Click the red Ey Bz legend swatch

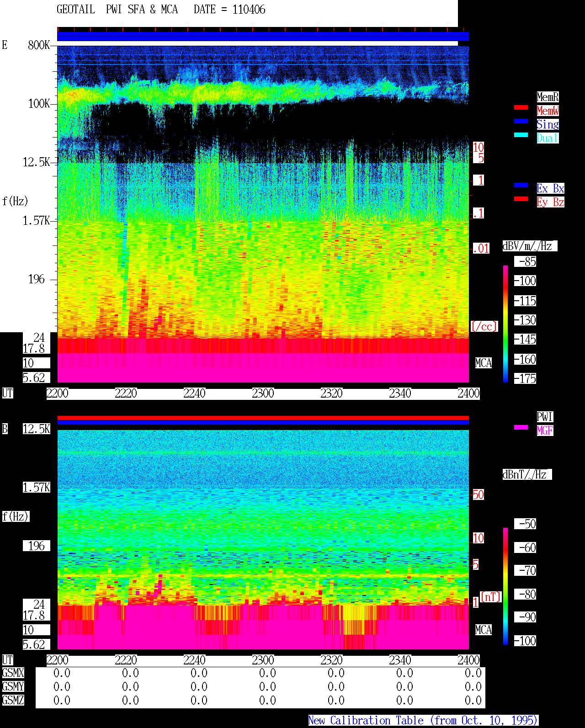coord(521,199)
